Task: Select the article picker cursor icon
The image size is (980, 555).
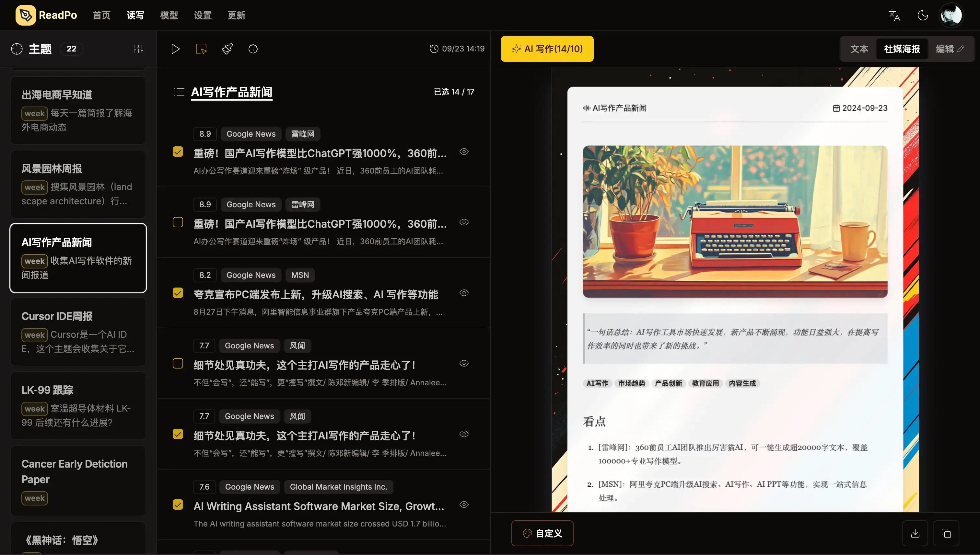Action: coord(201,49)
